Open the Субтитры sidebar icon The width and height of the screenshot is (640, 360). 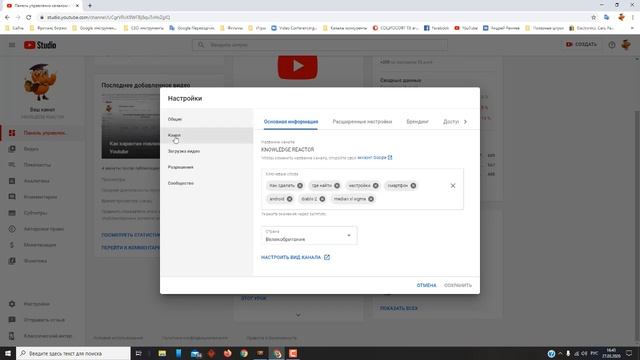pos(12,213)
